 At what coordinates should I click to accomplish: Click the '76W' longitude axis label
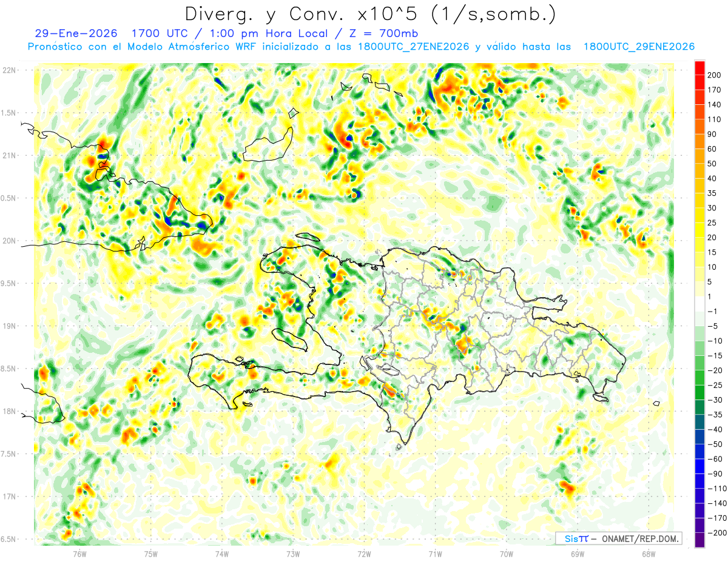tap(80, 553)
